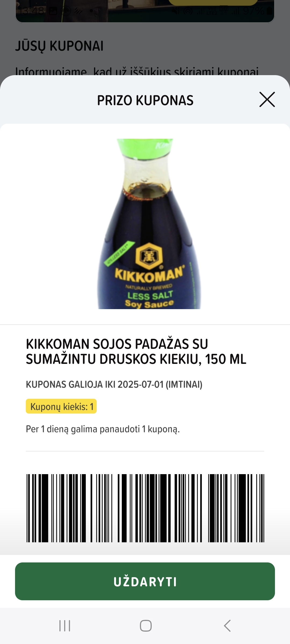The height and width of the screenshot is (644, 290).
Task: Tap the green cap of the bottle
Action: pos(145,149)
